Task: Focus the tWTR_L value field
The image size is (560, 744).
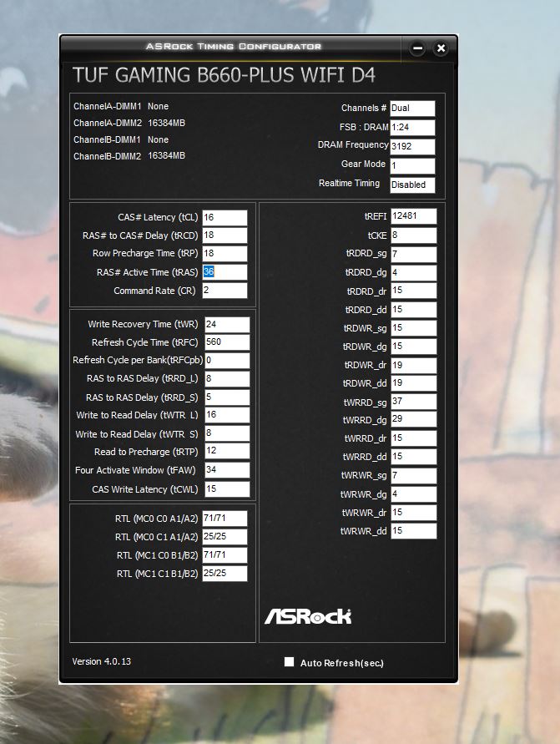Action: point(227,415)
